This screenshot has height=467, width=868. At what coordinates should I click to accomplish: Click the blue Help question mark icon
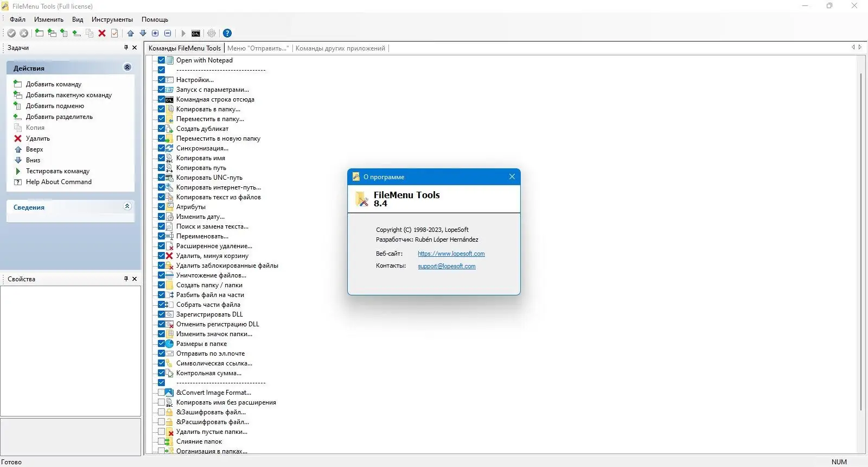pos(227,33)
